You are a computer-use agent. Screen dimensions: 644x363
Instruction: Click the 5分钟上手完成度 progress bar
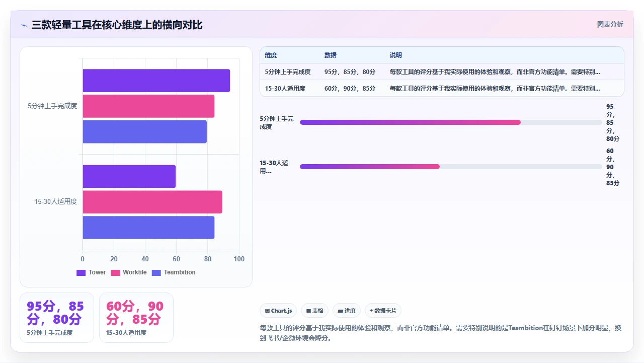pos(451,122)
